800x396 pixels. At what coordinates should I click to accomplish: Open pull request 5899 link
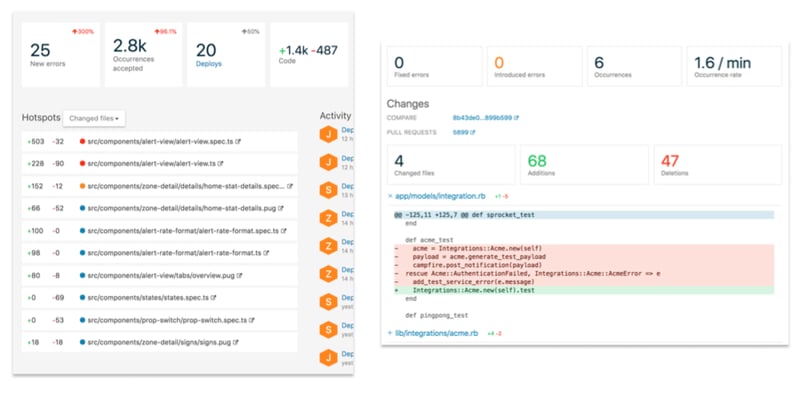[461, 133]
